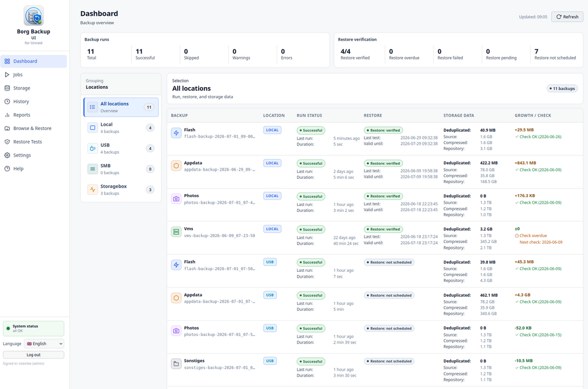Viewport: 588px width, 389px height.
Task: Click the Log out button
Action: pos(34,355)
